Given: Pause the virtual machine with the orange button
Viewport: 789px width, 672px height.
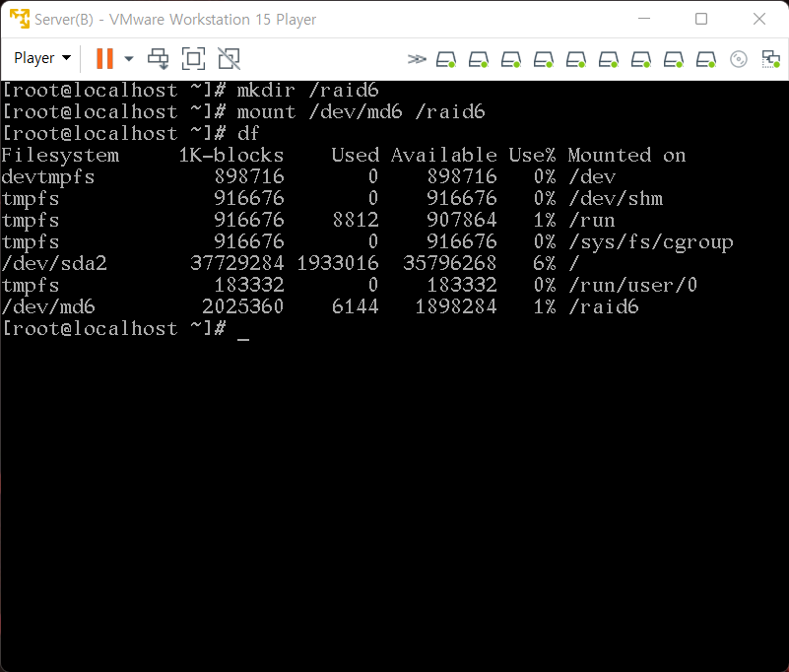Looking at the screenshot, I should pyautogui.click(x=104, y=58).
